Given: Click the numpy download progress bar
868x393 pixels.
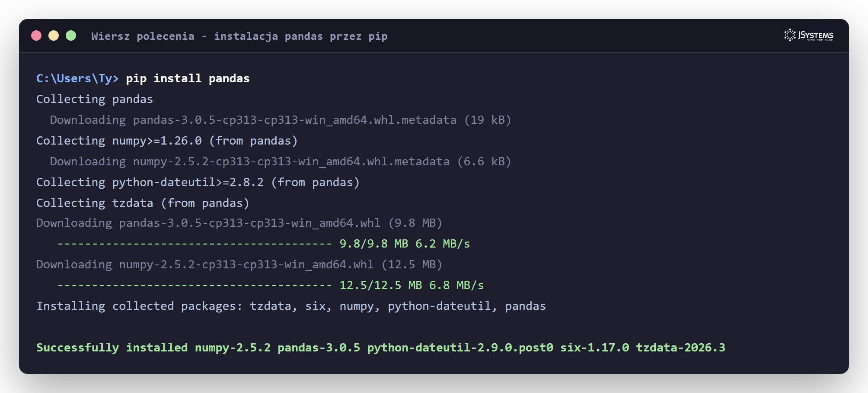Looking at the screenshot, I should coord(195,286).
